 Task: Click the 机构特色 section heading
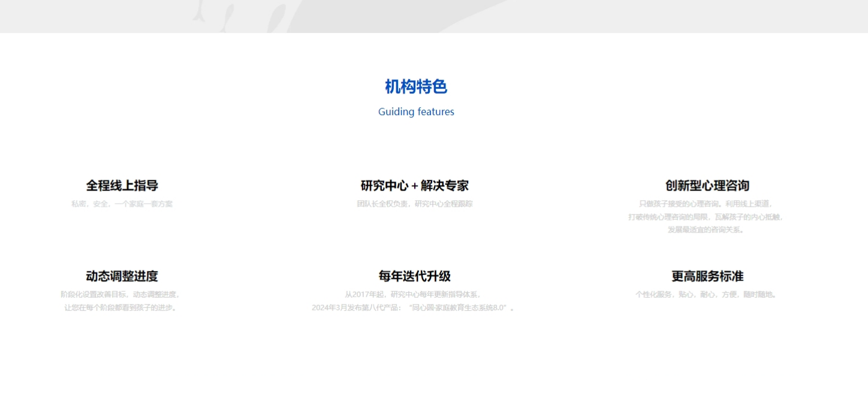point(415,87)
